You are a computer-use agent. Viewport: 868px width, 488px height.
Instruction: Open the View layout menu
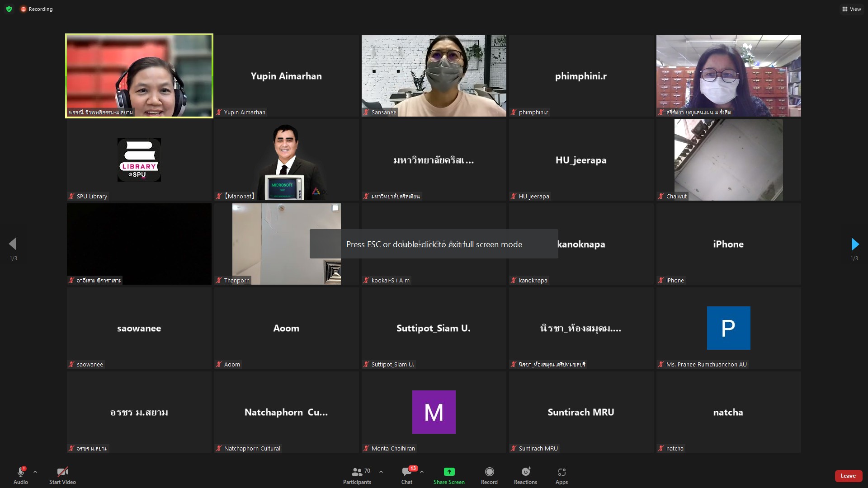point(851,9)
